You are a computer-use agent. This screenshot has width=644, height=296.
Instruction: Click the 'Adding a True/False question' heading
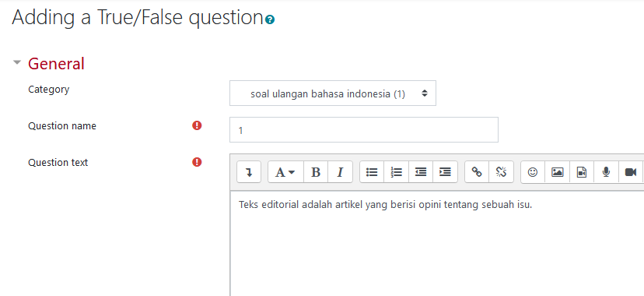(138, 18)
